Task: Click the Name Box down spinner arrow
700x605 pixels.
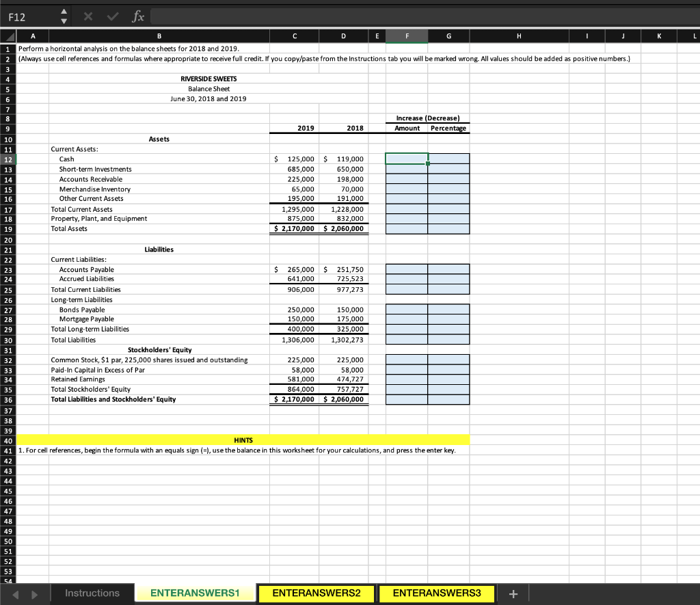Action: (62, 19)
